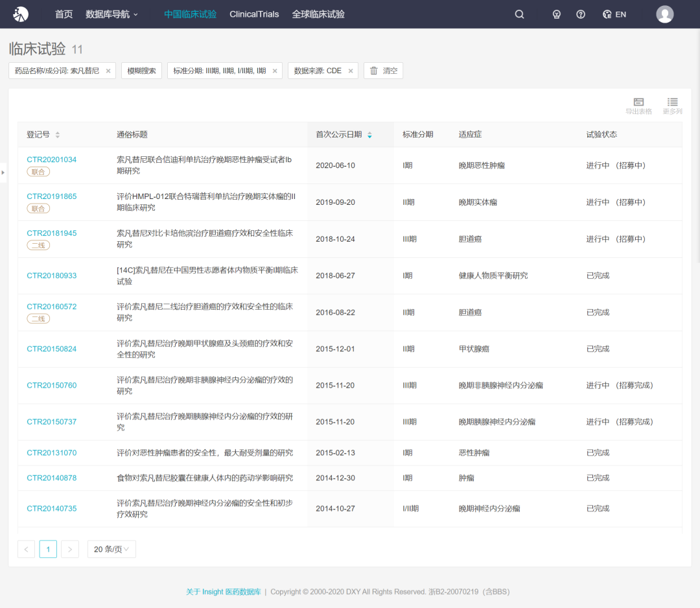
Task: Click 联合 tag under CTR20201034
Action: [x=38, y=172]
